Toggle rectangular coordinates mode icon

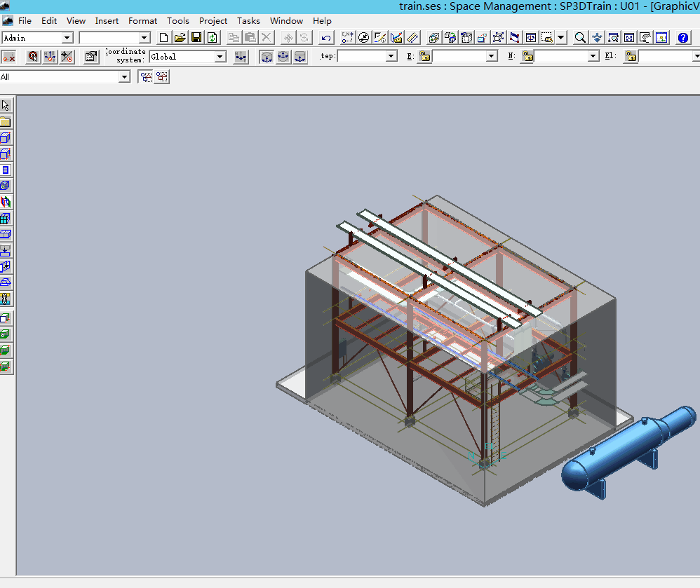(267, 57)
